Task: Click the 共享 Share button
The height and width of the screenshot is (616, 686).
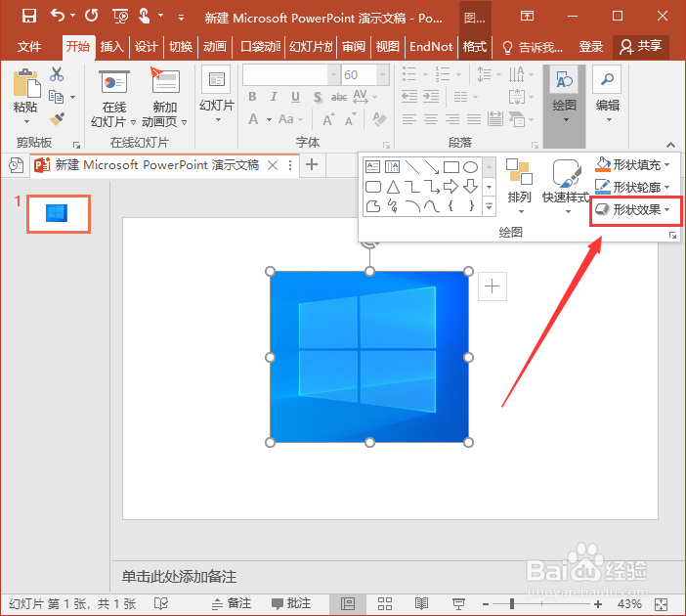Action: (640, 46)
